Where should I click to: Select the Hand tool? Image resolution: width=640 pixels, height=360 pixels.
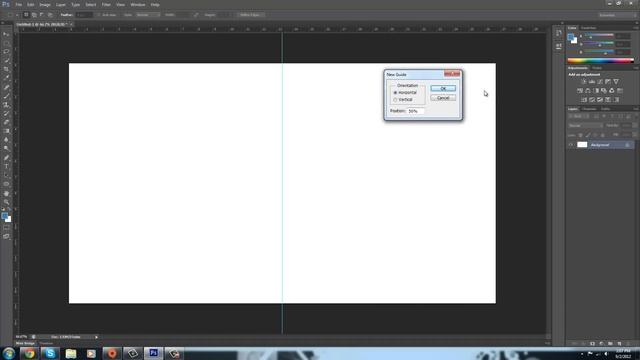[6, 193]
